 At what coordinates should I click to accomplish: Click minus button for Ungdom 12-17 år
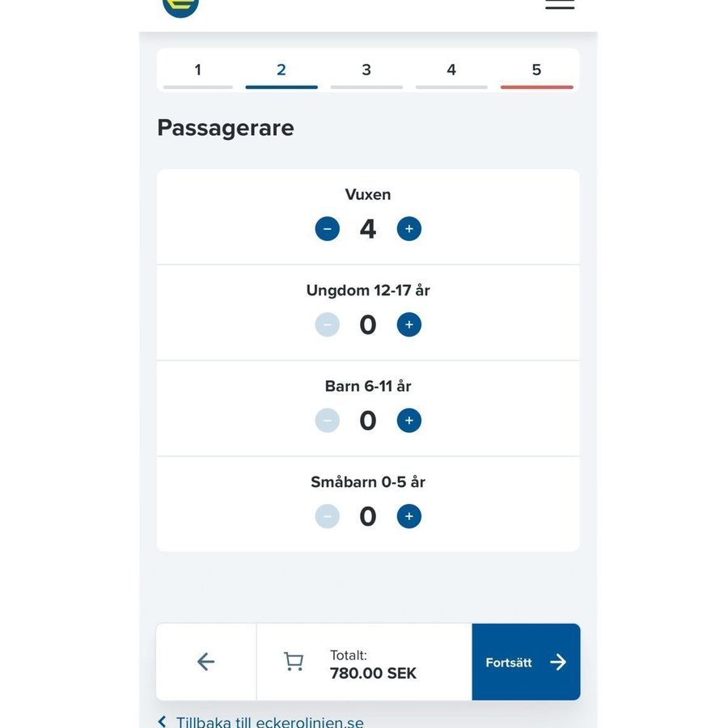328,324
